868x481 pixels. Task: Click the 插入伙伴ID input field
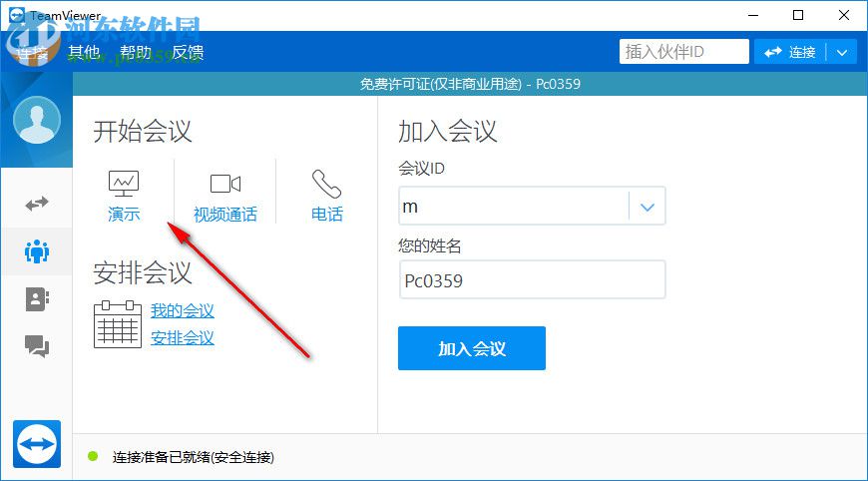tap(684, 52)
